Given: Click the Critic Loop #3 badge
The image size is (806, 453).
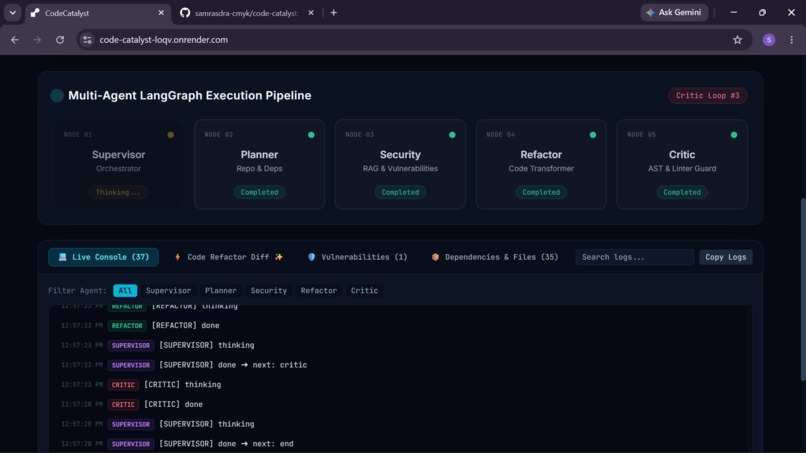Looking at the screenshot, I should tap(707, 96).
